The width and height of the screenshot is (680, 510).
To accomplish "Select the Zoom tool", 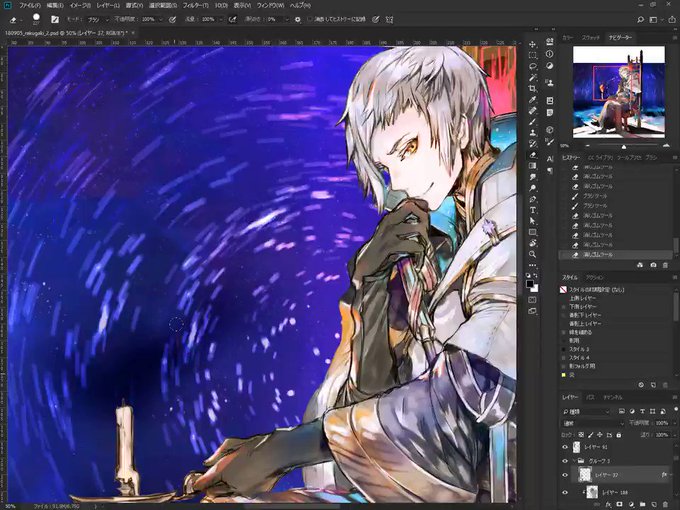I will 533,254.
